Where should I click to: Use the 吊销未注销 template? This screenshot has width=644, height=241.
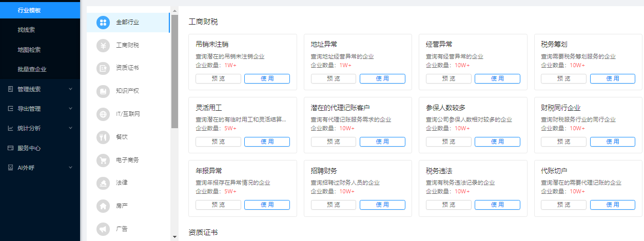coord(267,78)
